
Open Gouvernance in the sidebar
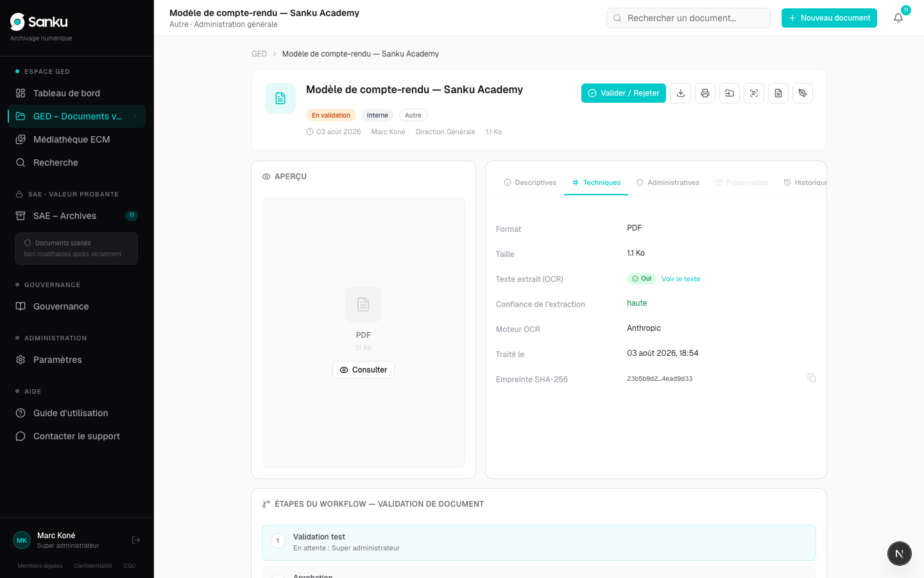click(77, 306)
